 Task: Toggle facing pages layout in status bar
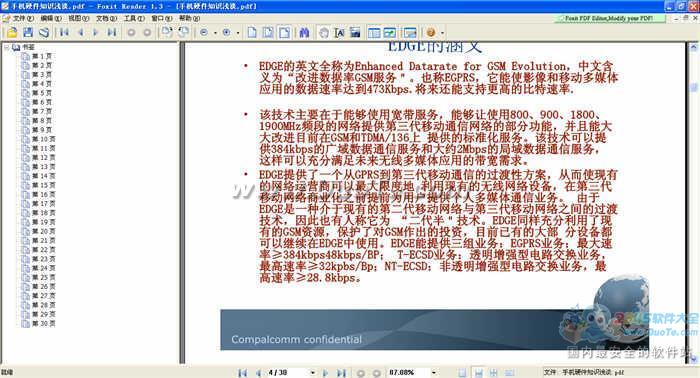tap(494, 373)
